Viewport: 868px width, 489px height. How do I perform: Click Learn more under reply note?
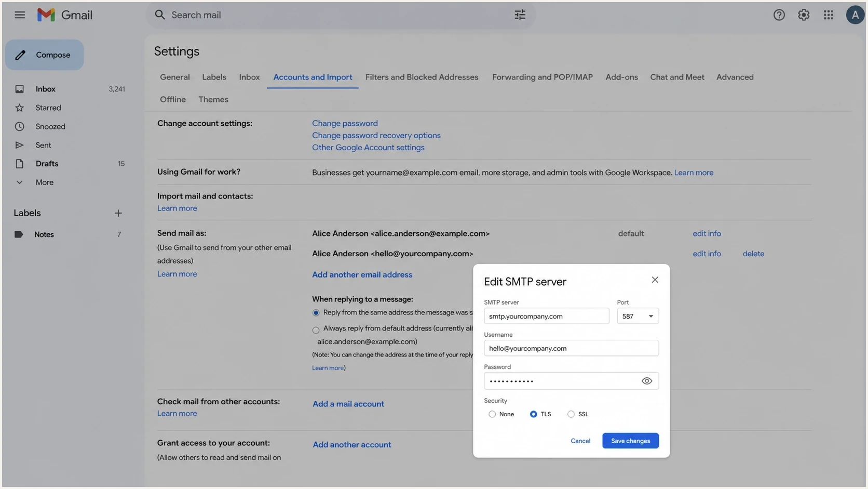point(328,368)
